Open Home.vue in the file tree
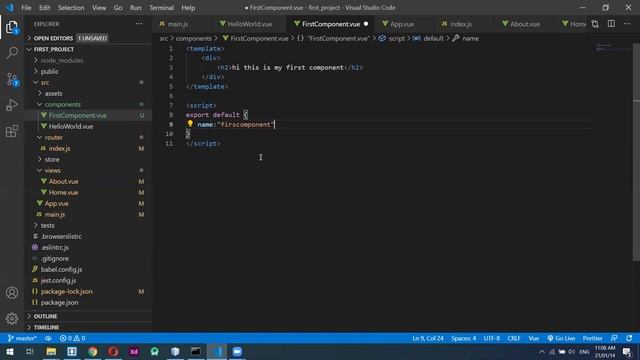Viewport: 640px width, 360px height. 89,192
